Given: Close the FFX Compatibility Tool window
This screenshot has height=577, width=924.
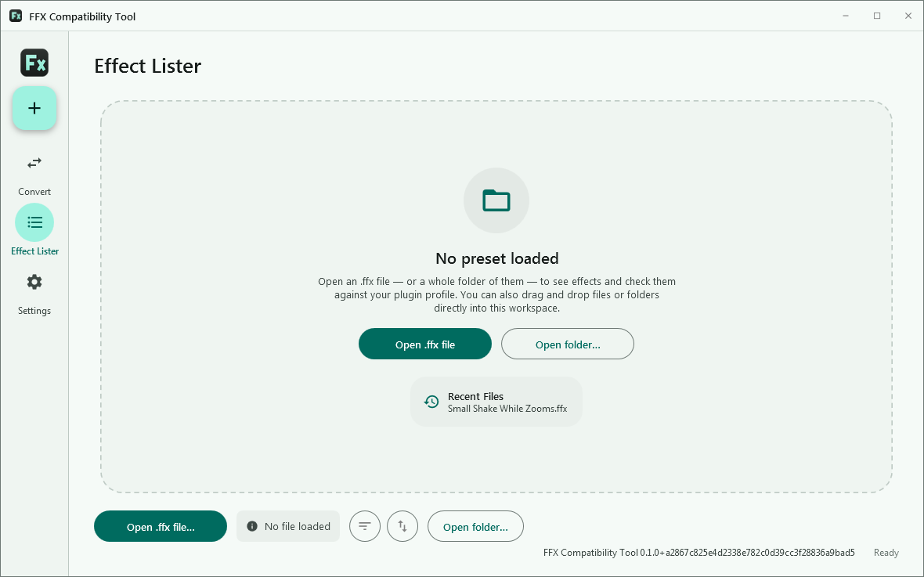Looking at the screenshot, I should (908, 16).
